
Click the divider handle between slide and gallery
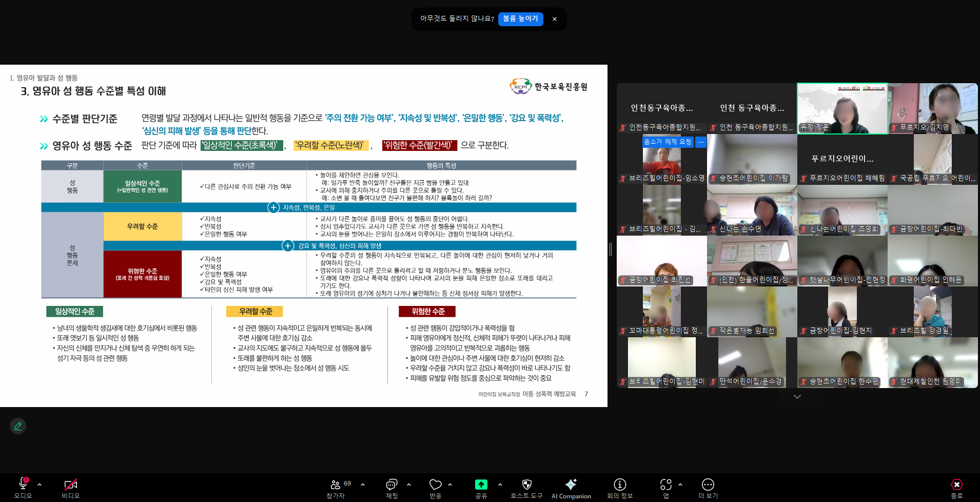[x=611, y=249]
